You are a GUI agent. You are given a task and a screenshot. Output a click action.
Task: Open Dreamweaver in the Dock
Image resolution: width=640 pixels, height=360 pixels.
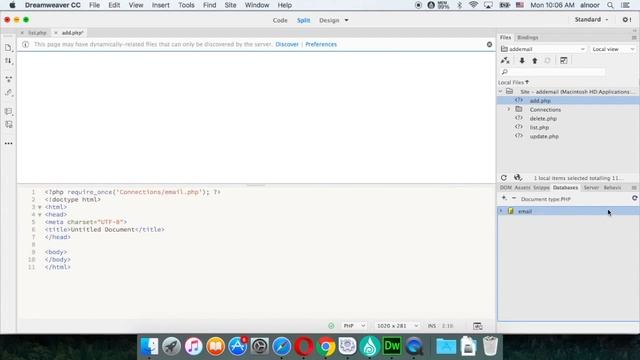point(391,346)
